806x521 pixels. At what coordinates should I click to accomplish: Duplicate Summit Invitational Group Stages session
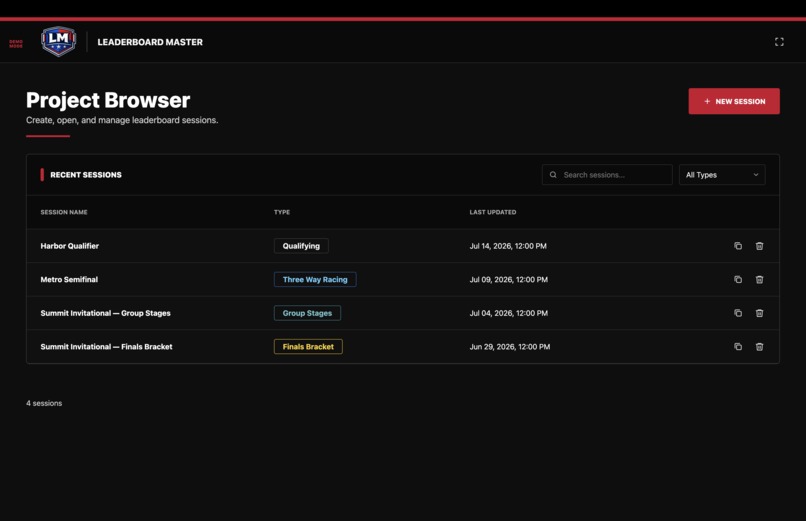click(738, 313)
